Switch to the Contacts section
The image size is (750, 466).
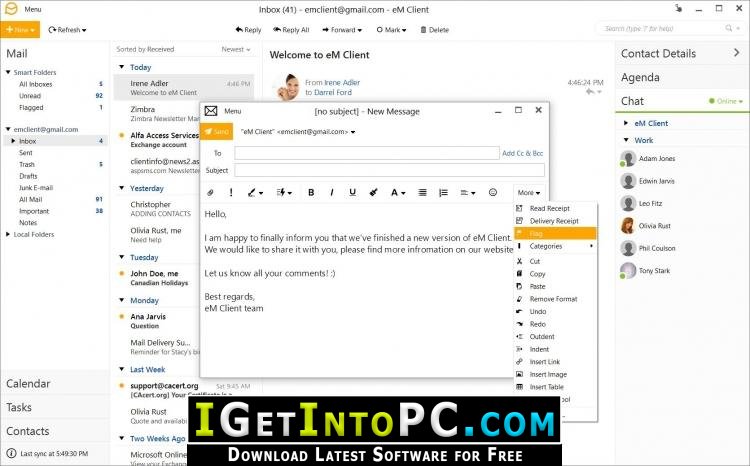pos(28,432)
